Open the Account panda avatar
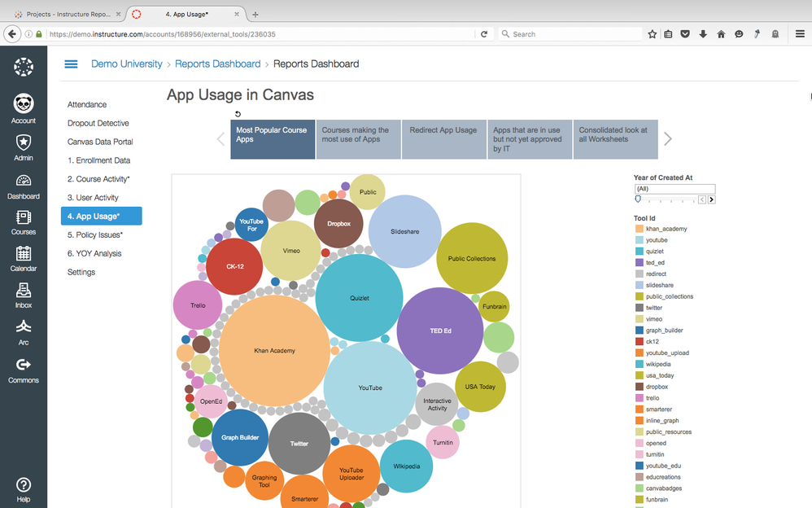This screenshot has height=508, width=812. click(24, 103)
